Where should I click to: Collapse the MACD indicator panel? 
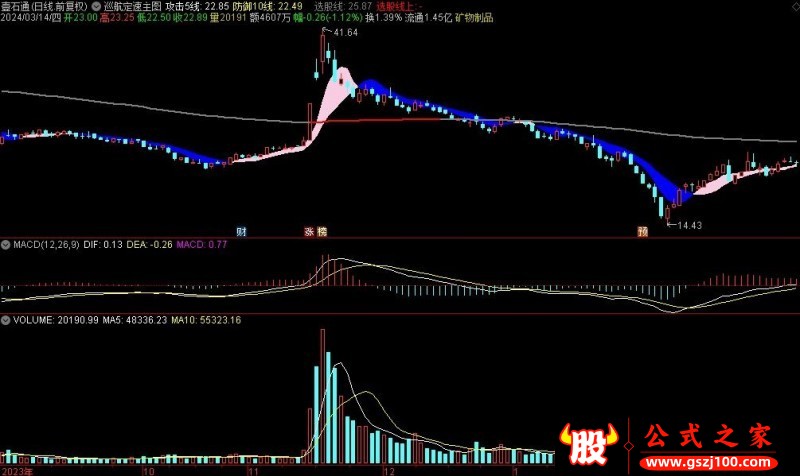coord(6,243)
